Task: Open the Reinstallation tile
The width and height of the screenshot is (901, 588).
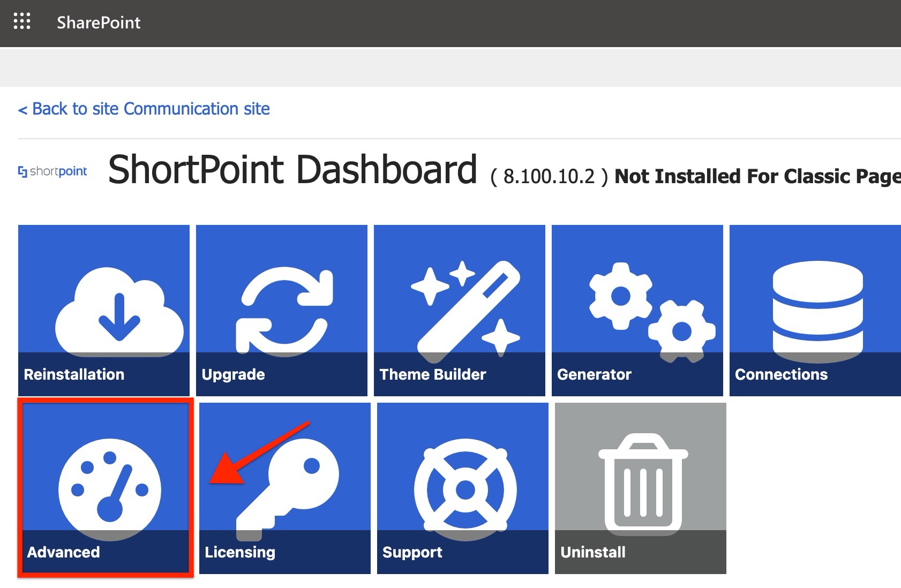Action: coord(104,311)
